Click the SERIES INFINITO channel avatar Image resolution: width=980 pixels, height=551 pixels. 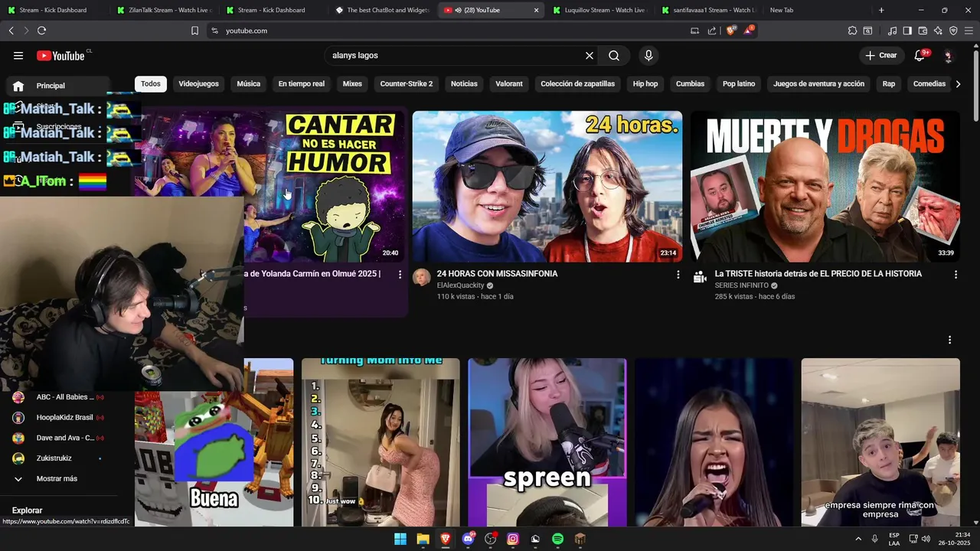pyautogui.click(x=700, y=278)
